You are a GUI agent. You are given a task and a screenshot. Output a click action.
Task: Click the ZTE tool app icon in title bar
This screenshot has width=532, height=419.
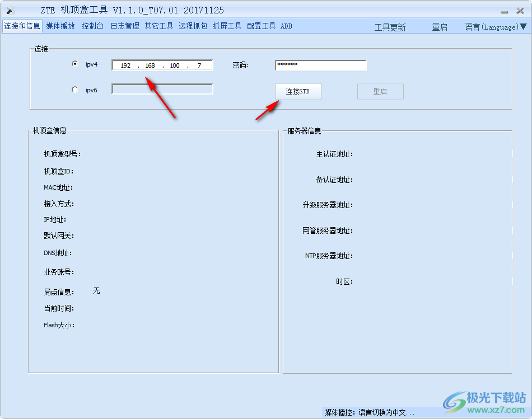[x=11, y=10]
